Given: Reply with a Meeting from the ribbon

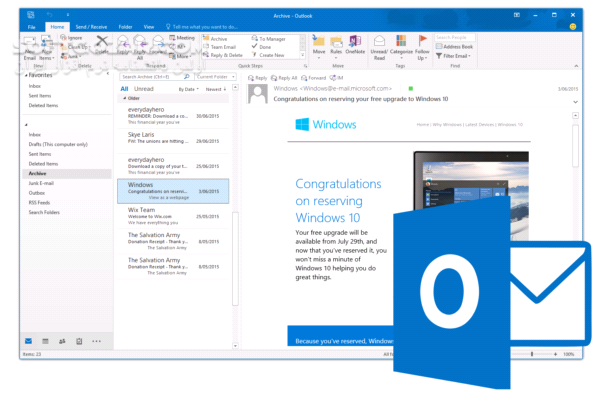Looking at the screenshot, I should (x=182, y=38).
